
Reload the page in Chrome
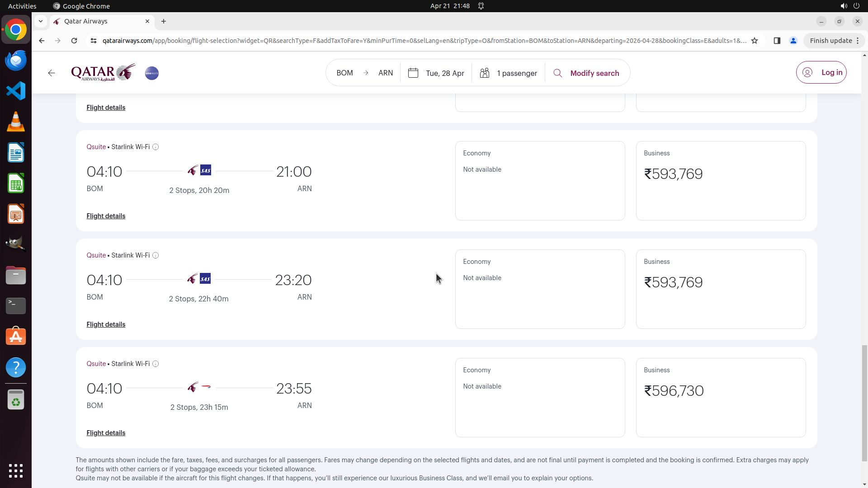pyautogui.click(x=74, y=41)
